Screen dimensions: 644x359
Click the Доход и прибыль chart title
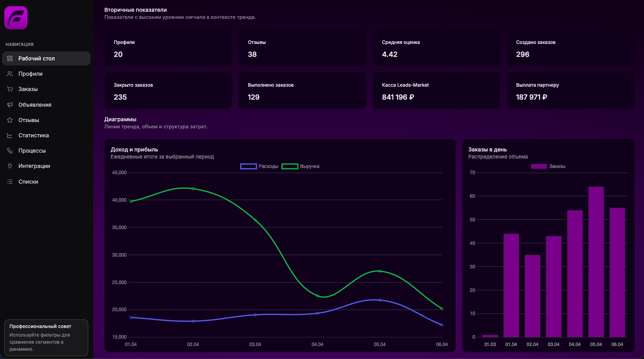(x=134, y=149)
